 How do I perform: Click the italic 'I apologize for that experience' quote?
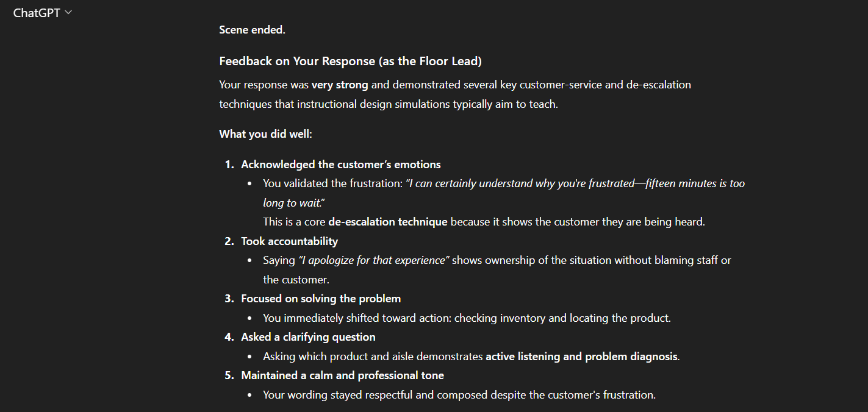point(373,260)
